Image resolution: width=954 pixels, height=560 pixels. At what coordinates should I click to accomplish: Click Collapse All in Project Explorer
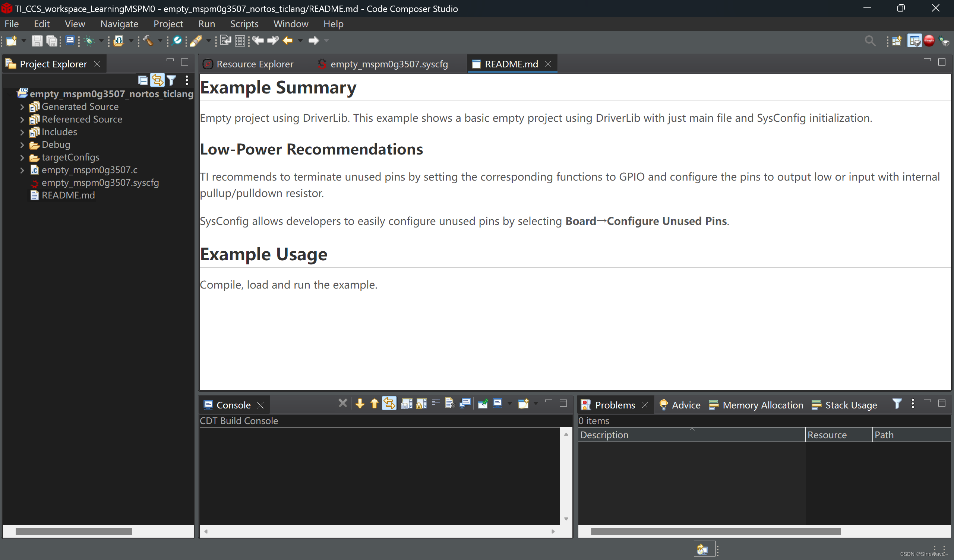[x=143, y=80]
